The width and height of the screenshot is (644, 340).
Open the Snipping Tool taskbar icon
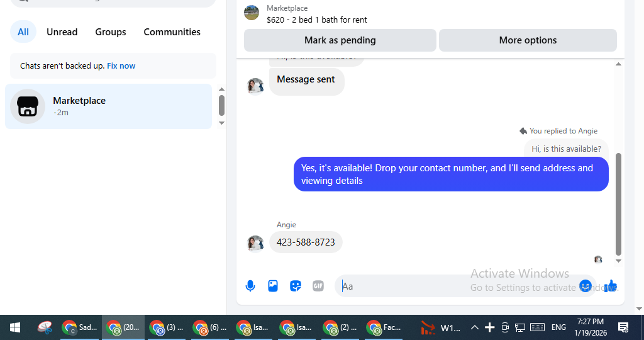click(45, 327)
